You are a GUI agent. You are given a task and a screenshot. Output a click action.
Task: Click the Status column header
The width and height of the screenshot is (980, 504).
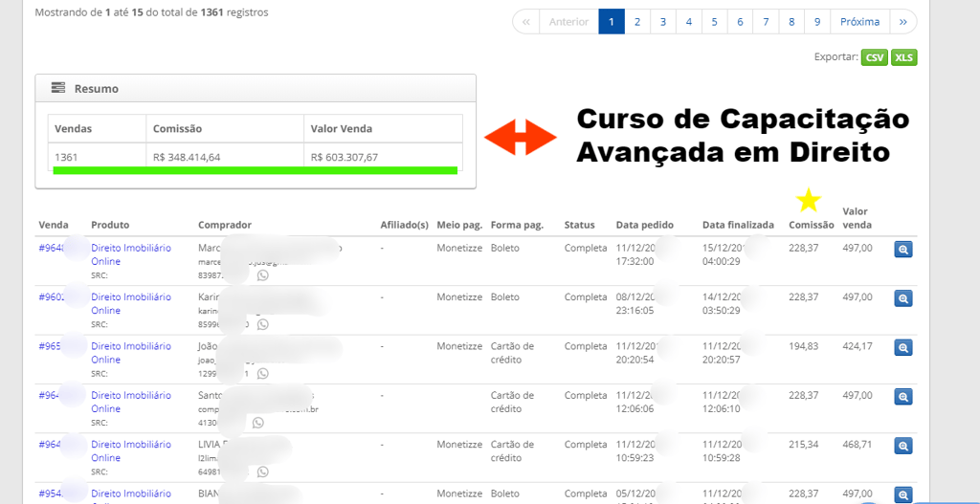point(579,225)
